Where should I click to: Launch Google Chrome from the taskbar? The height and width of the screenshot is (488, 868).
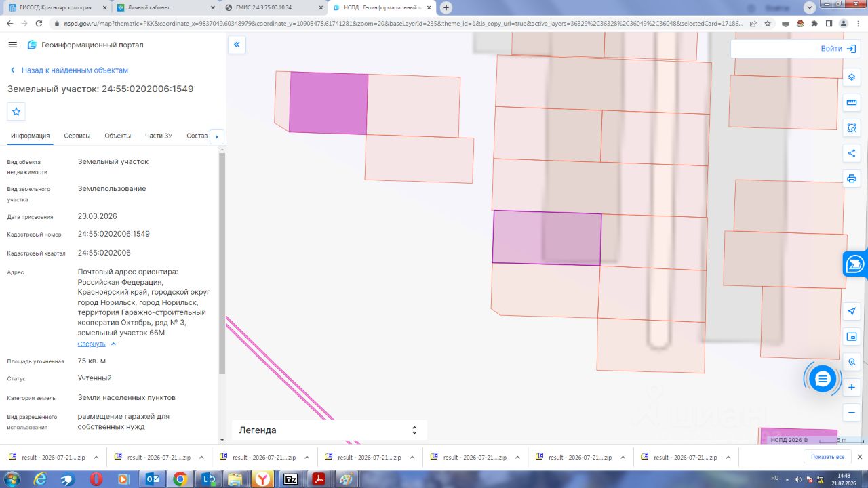(180, 479)
